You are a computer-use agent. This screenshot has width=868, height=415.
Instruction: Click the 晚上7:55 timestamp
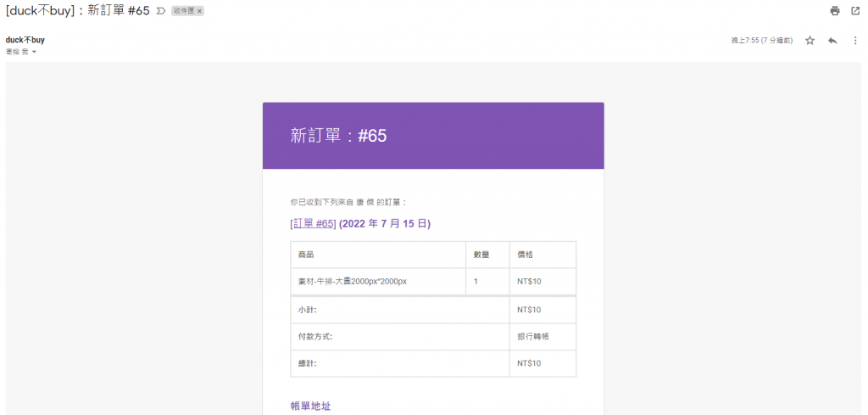(762, 41)
